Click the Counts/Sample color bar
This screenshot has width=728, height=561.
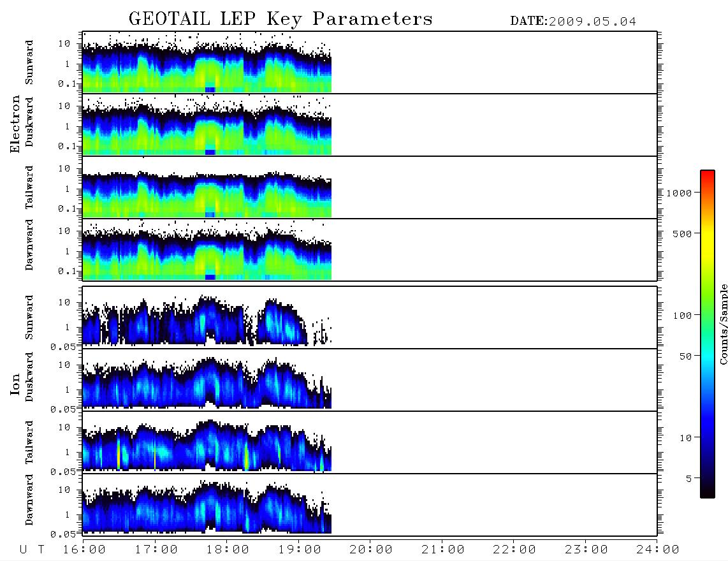(x=708, y=335)
